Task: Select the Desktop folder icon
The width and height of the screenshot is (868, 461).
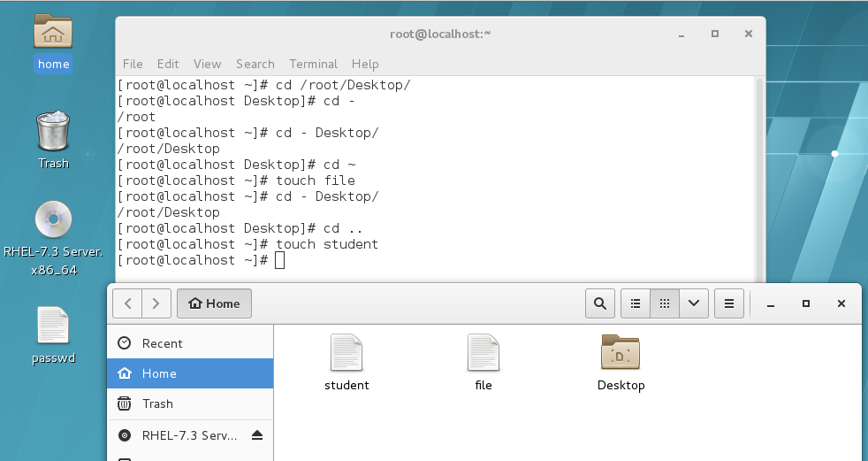Action: (x=620, y=352)
